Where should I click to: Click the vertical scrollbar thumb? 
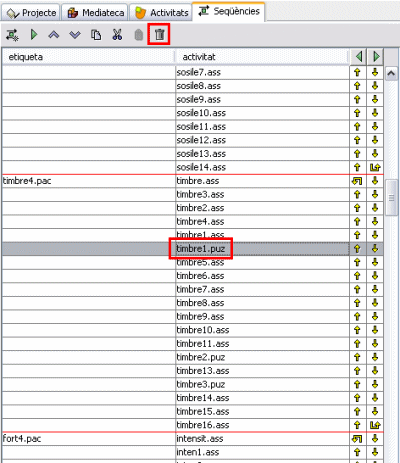pos(391,198)
